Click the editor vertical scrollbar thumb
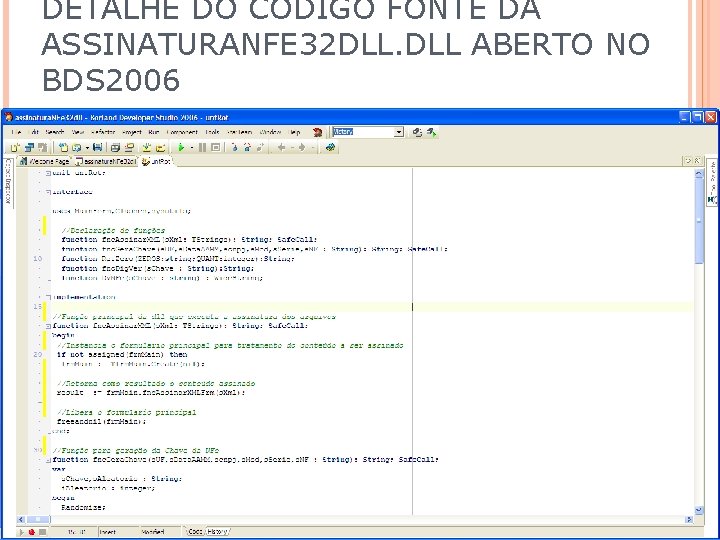Viewport: 720px width, 540px height. click(699, 221)
